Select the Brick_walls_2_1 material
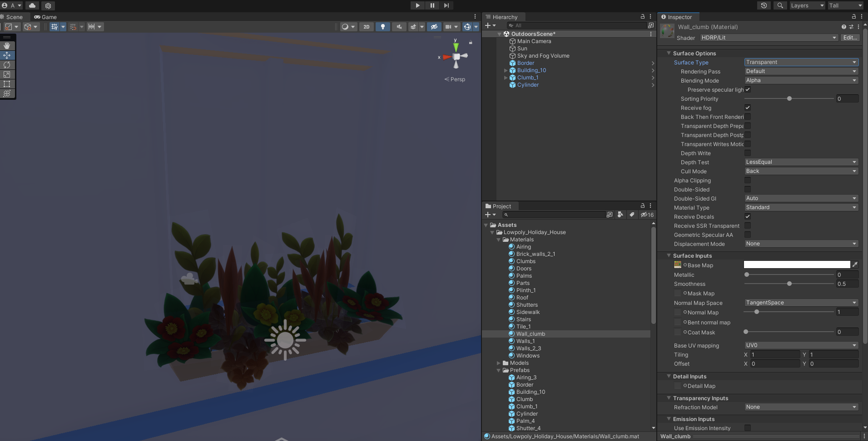 535,254
